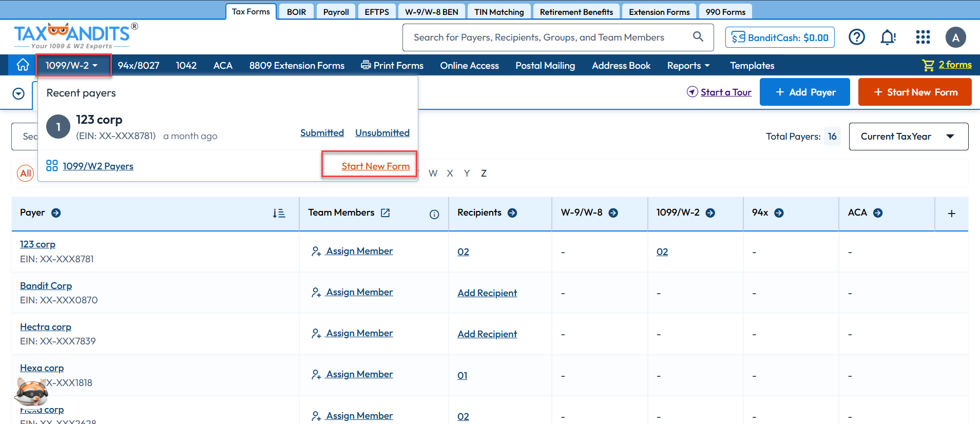This screenshot has width=980, height=424.
Task: Switch to the EFTPS tab
Action: click(x=377, y=12)
